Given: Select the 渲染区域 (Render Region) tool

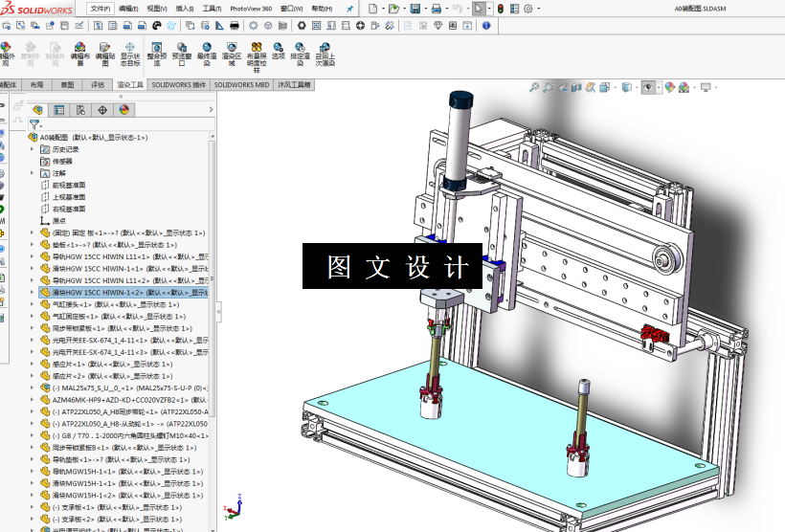Looking at the screenshot, I should point(232,54).
